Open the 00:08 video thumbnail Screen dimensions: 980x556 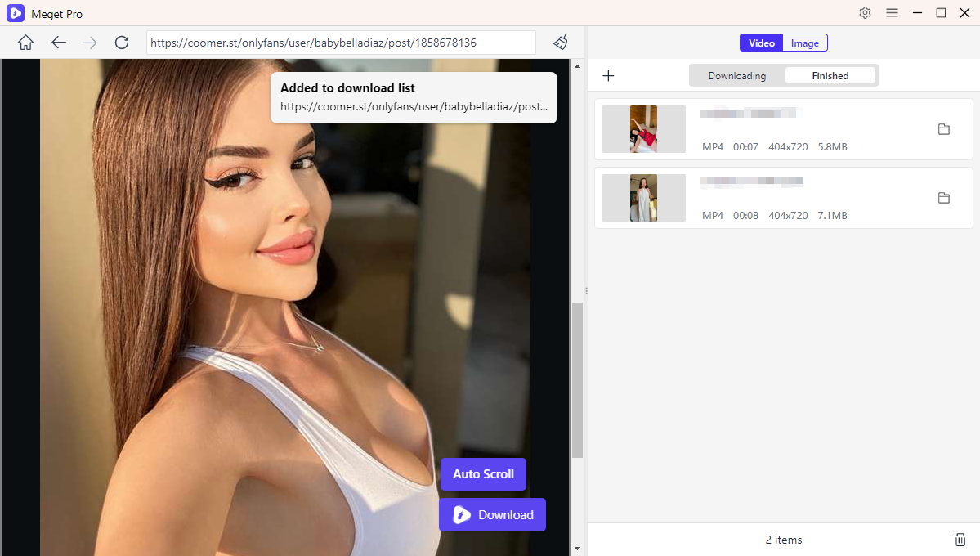[x=643, y=198]
